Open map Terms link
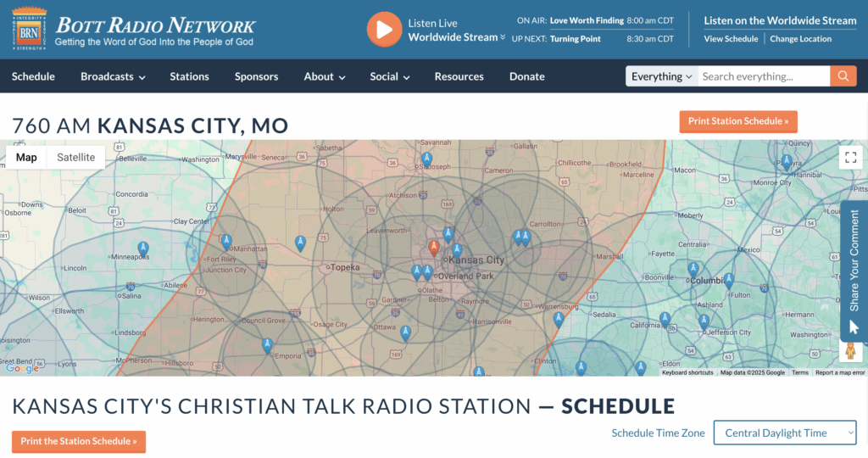 point(800,372)
